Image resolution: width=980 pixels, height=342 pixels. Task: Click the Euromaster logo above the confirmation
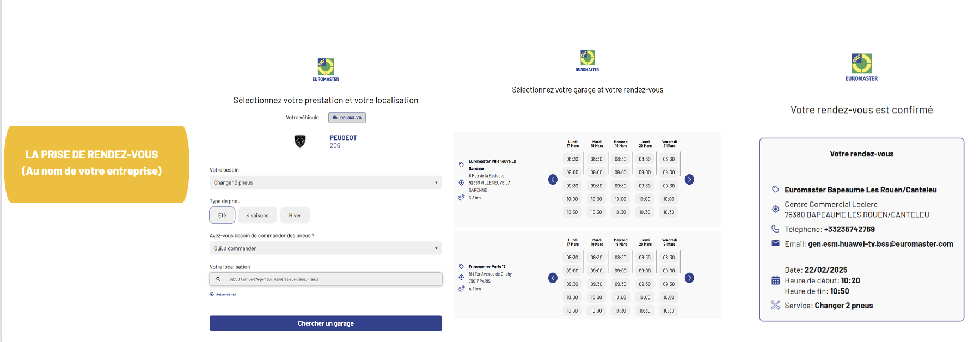click(x=861, y=68)
